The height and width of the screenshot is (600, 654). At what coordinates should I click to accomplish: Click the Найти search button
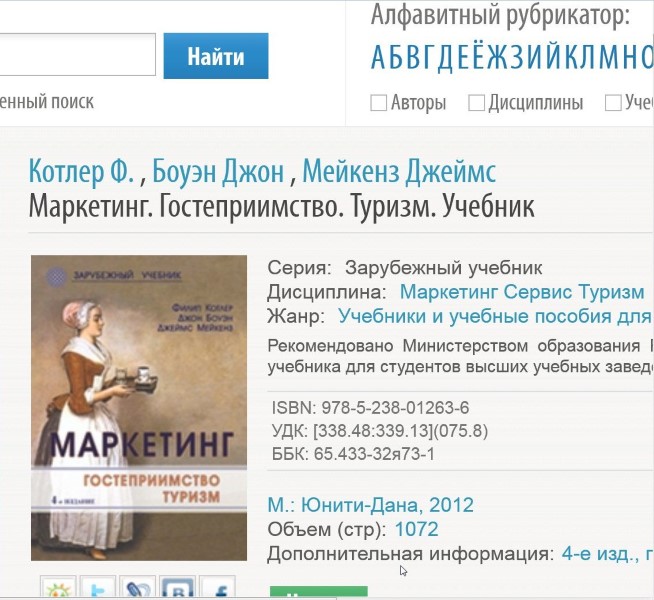pos(216,56)
